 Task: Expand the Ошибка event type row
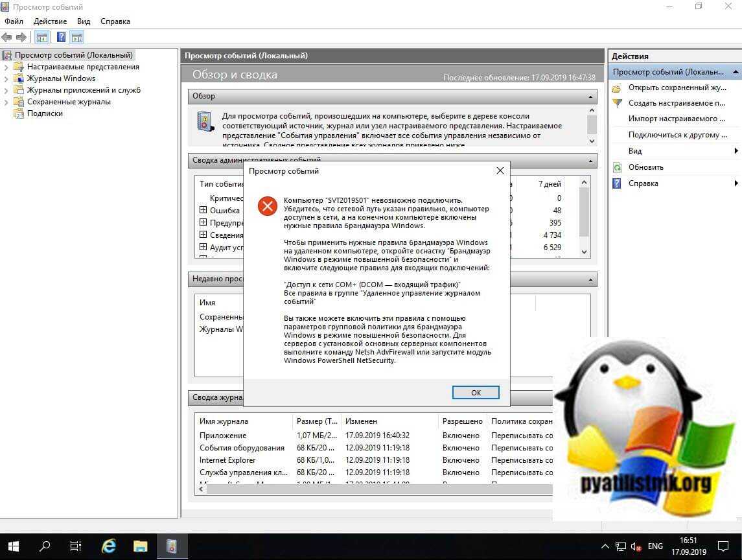pos(203,210)
